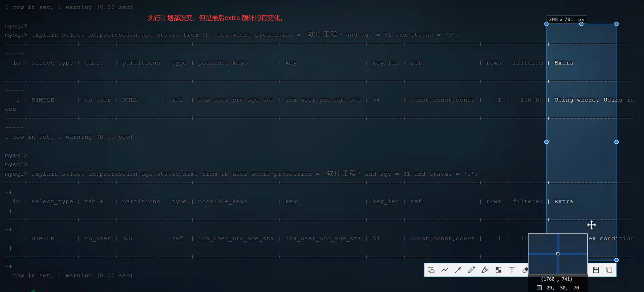
Task: Click the 208 x 701 size label
Action: point(561,19)
